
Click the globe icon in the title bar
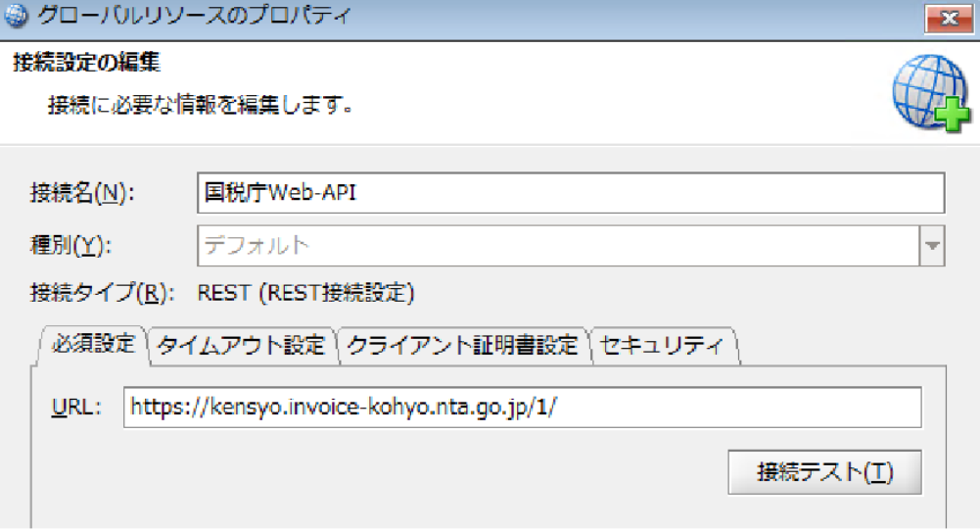point(16,16)
